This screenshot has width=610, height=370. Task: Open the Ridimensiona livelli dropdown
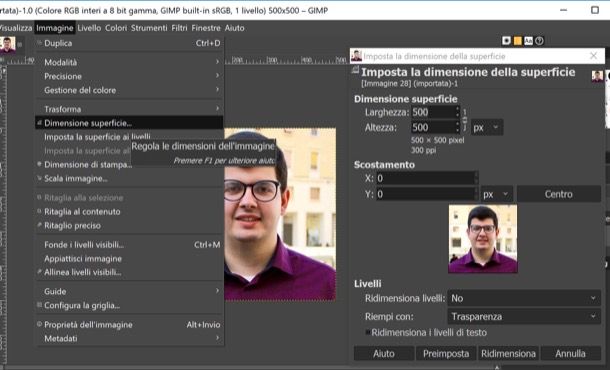tap(524, 298)
